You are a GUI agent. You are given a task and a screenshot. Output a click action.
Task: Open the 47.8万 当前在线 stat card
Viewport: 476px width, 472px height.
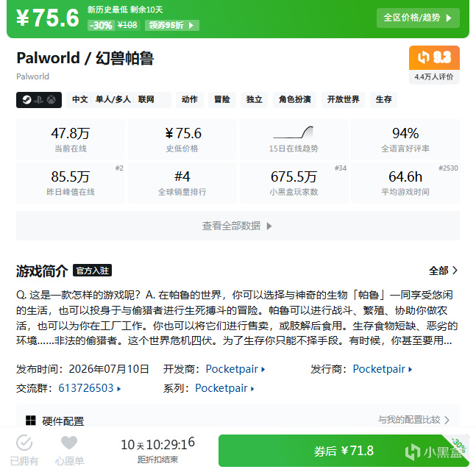coord(71,139)
